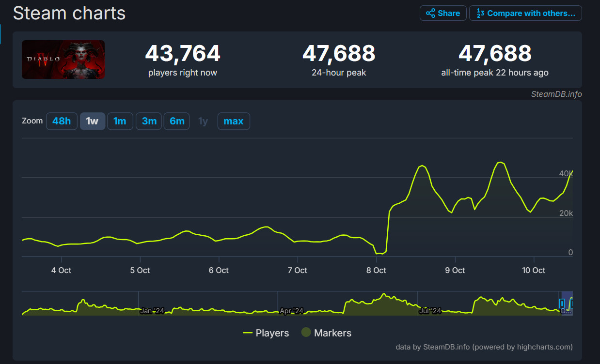The width and height of the screenshot is (600, 364).
Task: Click the Share button
Action: tap(443, 13)
